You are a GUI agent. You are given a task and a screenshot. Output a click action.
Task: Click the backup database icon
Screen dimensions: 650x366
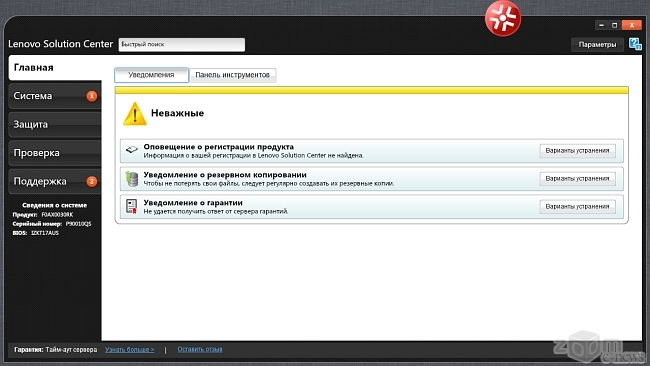point(132,179)
